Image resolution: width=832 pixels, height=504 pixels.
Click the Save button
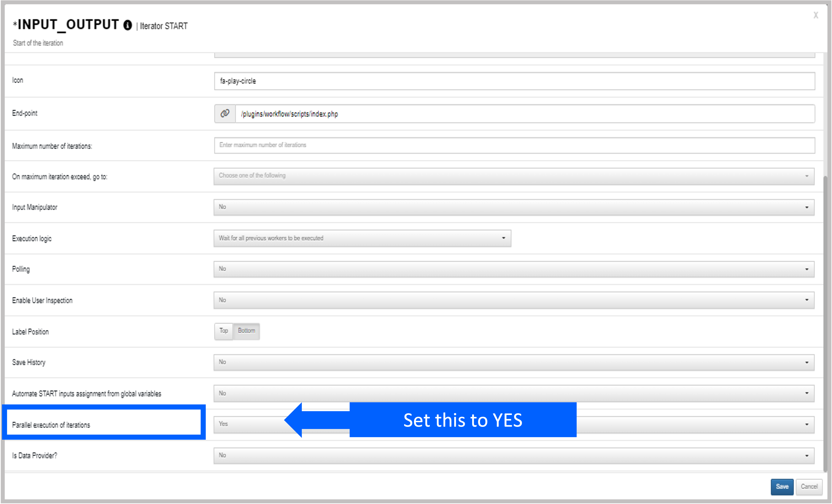782,486
